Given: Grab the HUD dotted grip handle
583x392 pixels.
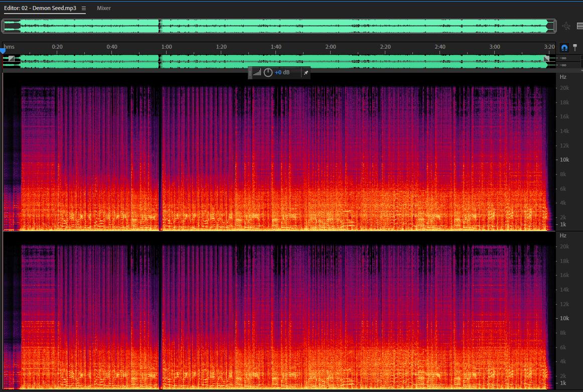Looking at the screenshot, I should click(250, 72).
